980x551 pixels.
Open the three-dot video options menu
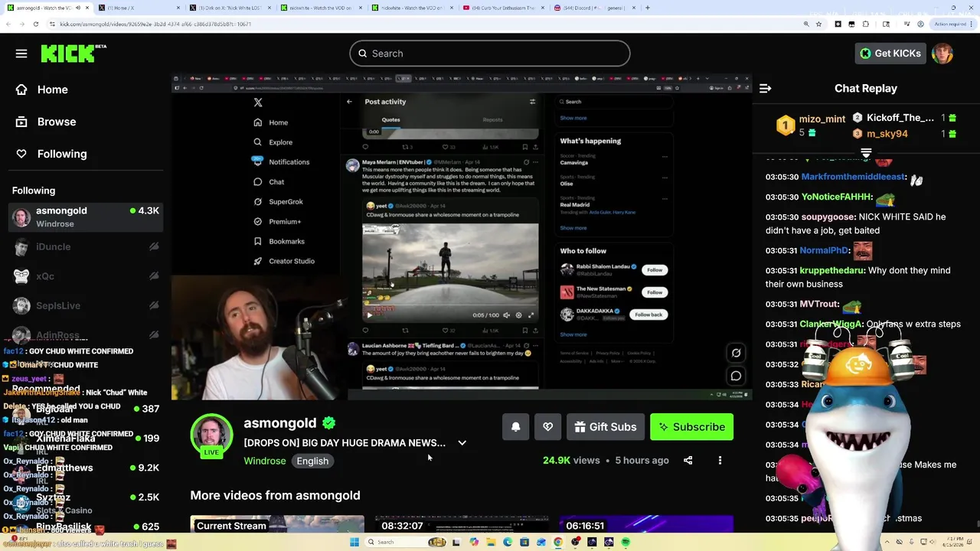[x=720, y=461]
